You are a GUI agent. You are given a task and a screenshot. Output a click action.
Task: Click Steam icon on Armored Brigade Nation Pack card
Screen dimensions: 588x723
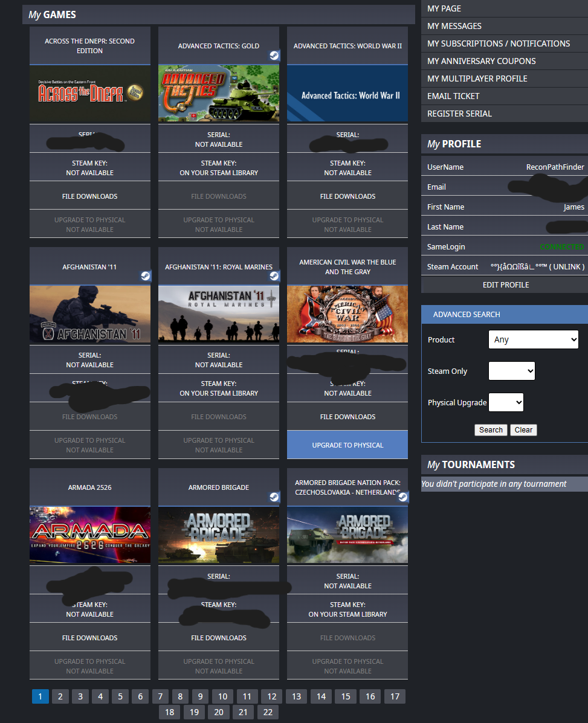pos(403,497)
